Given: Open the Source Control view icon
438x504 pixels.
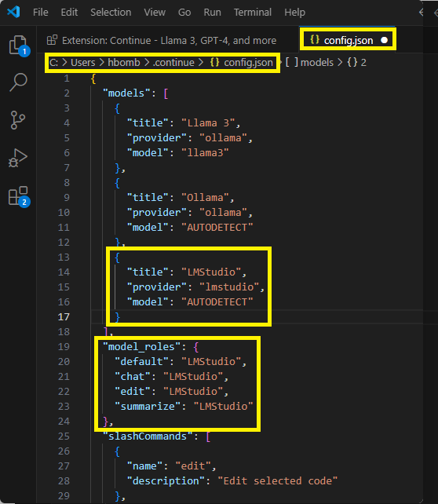Looking at the screenshot, I should point(18,120).
